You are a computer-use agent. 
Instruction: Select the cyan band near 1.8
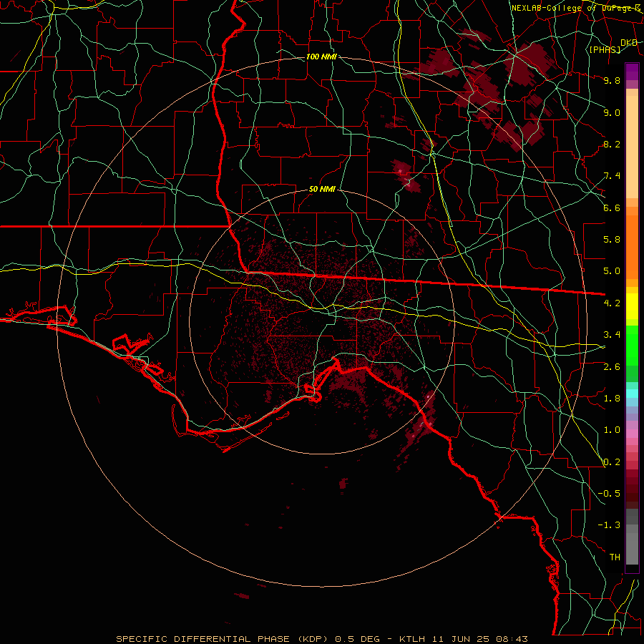632,393
